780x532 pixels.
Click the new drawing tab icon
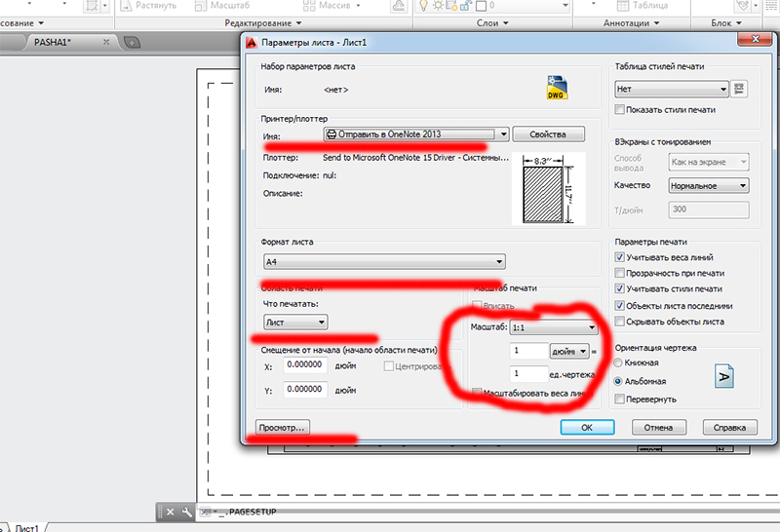(132, 43)
